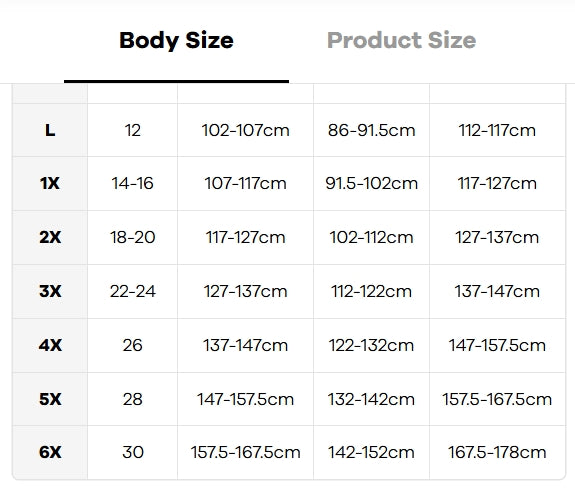Click the 5X size row header
The height and width of the screenshot is (495, 575).
(x=50, y=399)
